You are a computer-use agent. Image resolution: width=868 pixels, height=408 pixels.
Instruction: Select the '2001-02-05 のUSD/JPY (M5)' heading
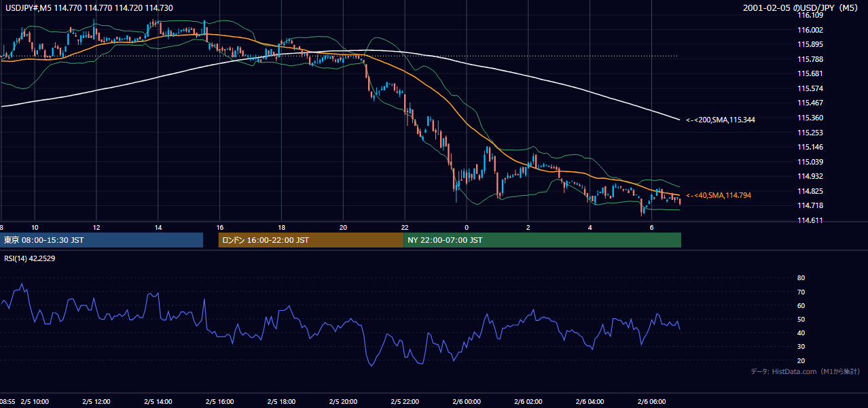click(802, 7)
